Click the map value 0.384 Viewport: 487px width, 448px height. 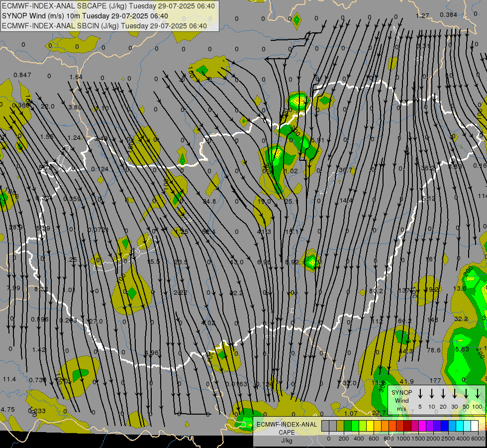tap(449, 14)
